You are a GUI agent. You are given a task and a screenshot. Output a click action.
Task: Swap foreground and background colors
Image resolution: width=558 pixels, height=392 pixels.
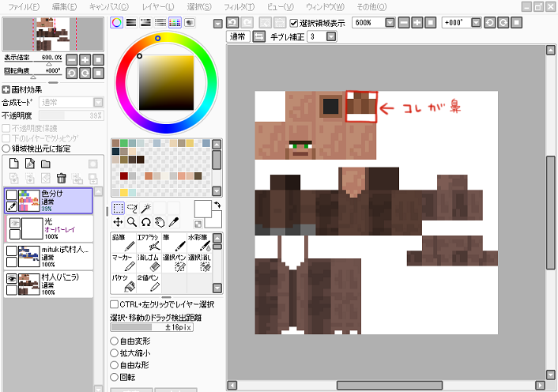pyautogui.click(x=217, y=205)
